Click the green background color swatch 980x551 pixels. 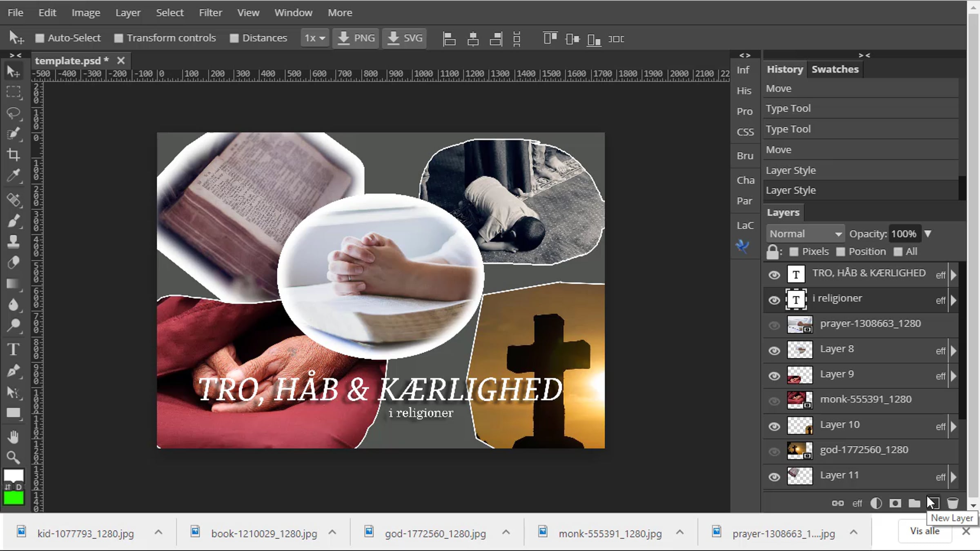click(13, 498)
